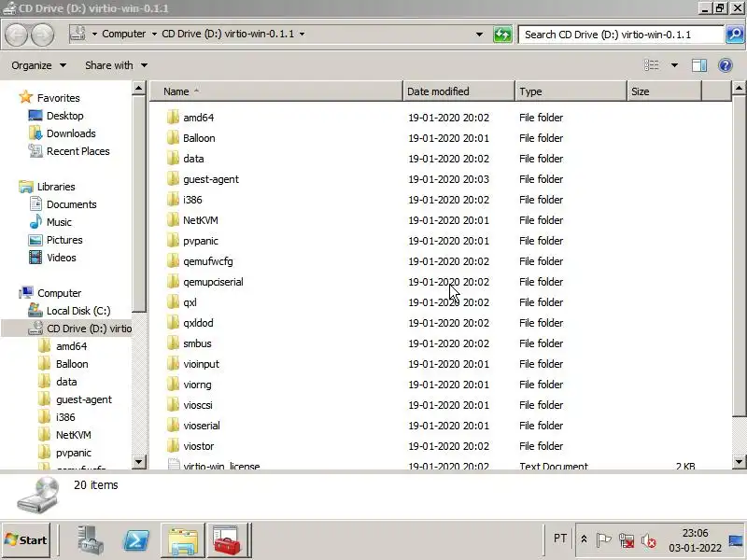
Task: Open the Videos library
Action: (61, 258)
